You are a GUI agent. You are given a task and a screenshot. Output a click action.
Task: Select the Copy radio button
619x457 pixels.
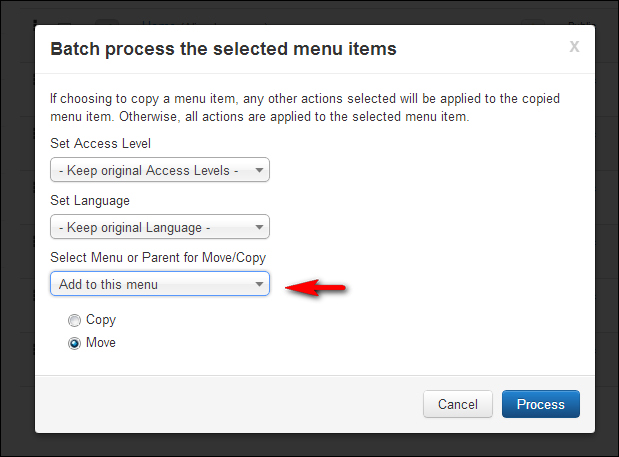pos(74,321)
